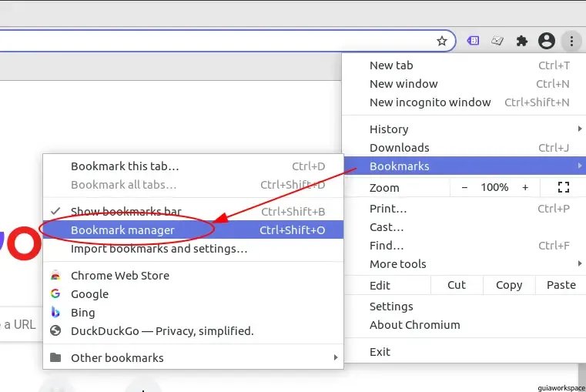Open the Google bookmark
This screenshot has width=586, height=392.
click(x=193, y=294)
